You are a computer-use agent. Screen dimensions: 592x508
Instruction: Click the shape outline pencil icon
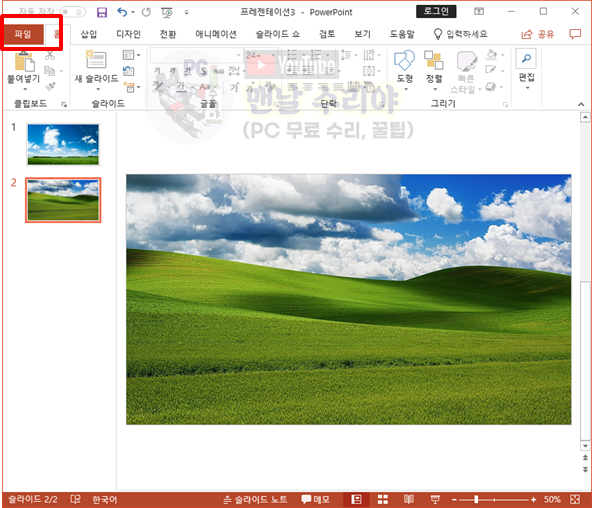(x=491, y=70)
